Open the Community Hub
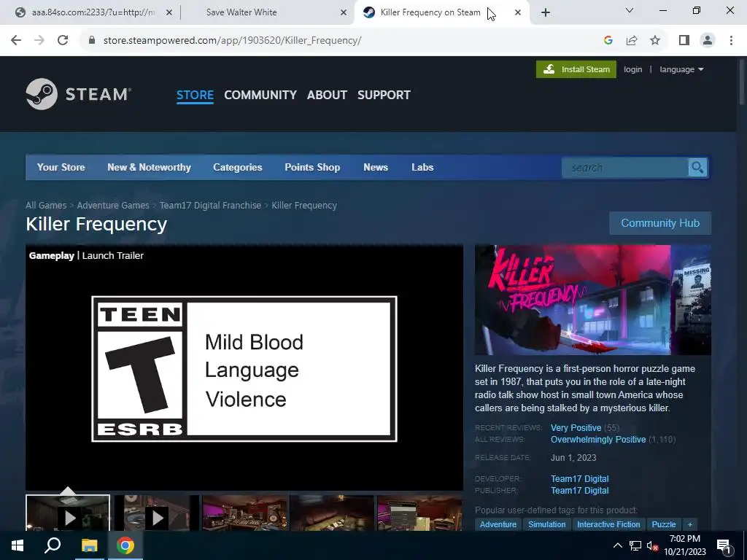747x560 pixels. point(660,223)
